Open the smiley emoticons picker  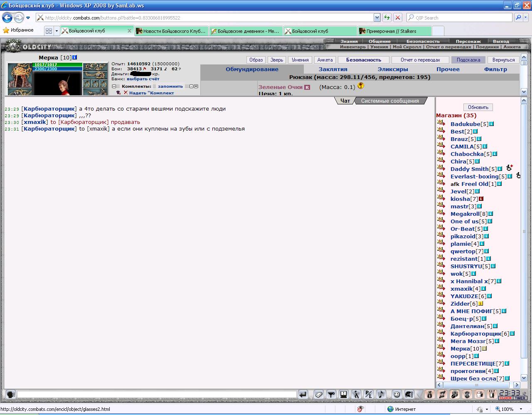397,395
